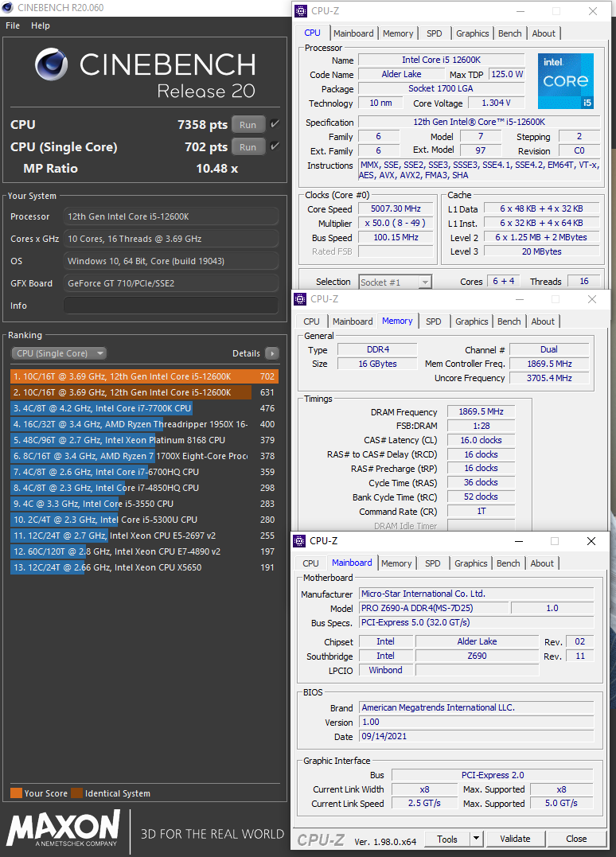Click the mainboard Model PRO Z690-A DDR4 field
The image size is (616, 857).
coord(434,608)
